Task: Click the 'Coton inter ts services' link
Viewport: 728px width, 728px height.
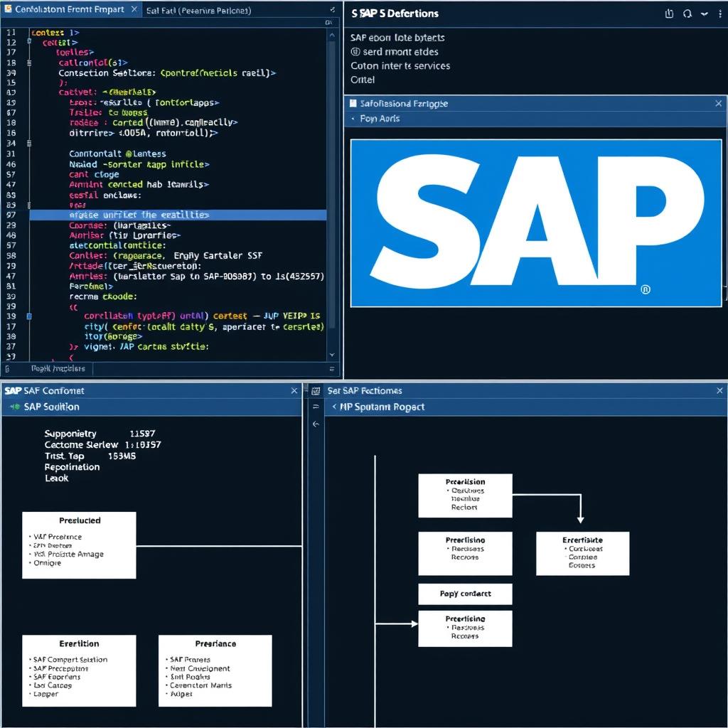Action: coord(400,66)
